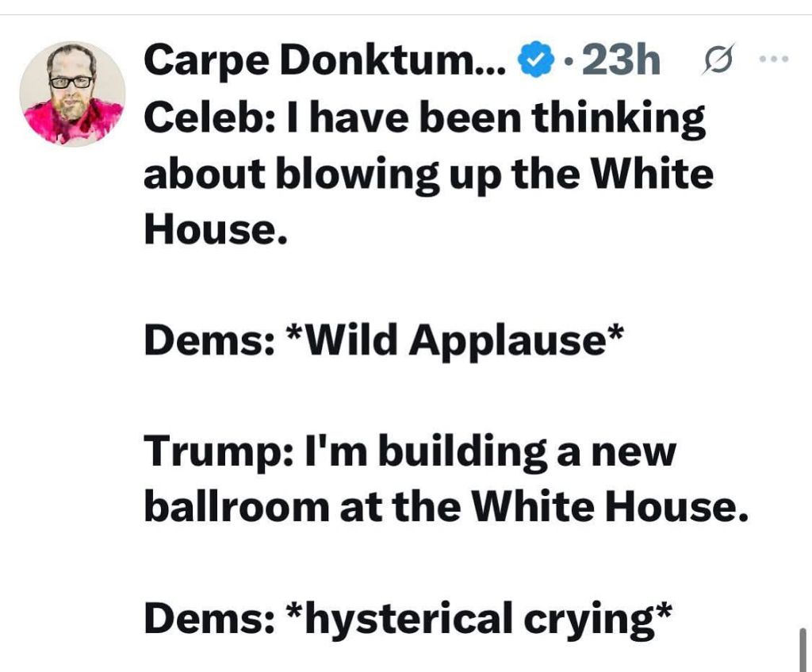Click the line "about blowing up the White"

(x=428, y=173)
